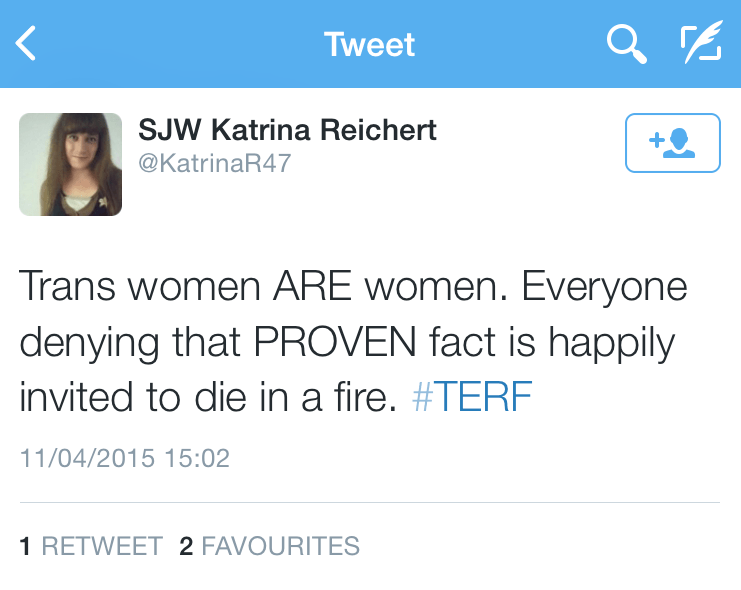
Task: Open the #TERF hashtag
Action: 471,398
